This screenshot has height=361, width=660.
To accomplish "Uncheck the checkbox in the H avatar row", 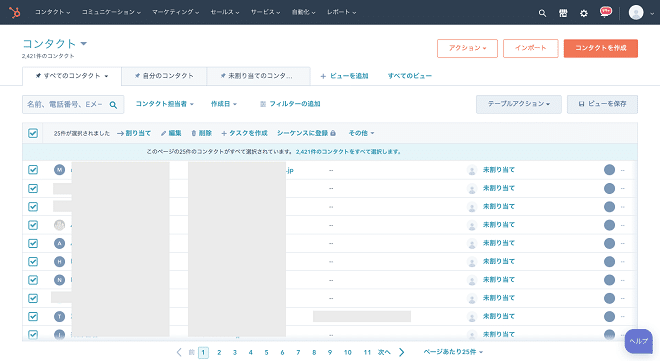I will tap(33, 261).
